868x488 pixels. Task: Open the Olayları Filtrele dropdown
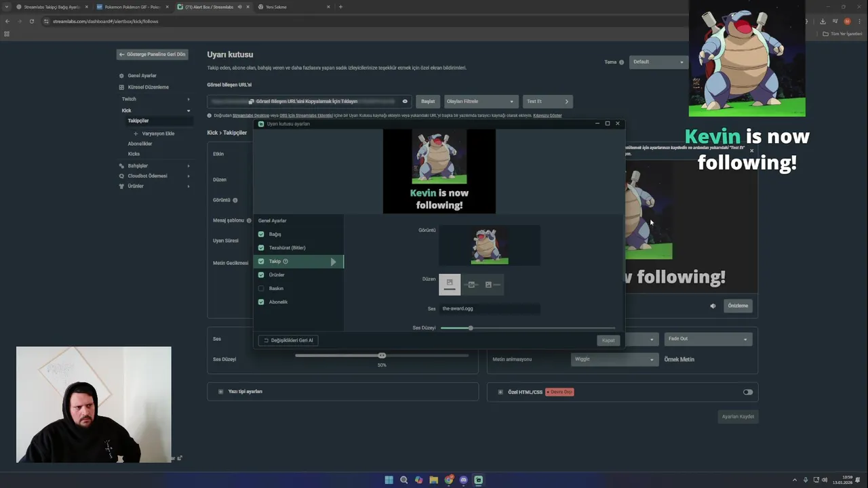(481, 102)
